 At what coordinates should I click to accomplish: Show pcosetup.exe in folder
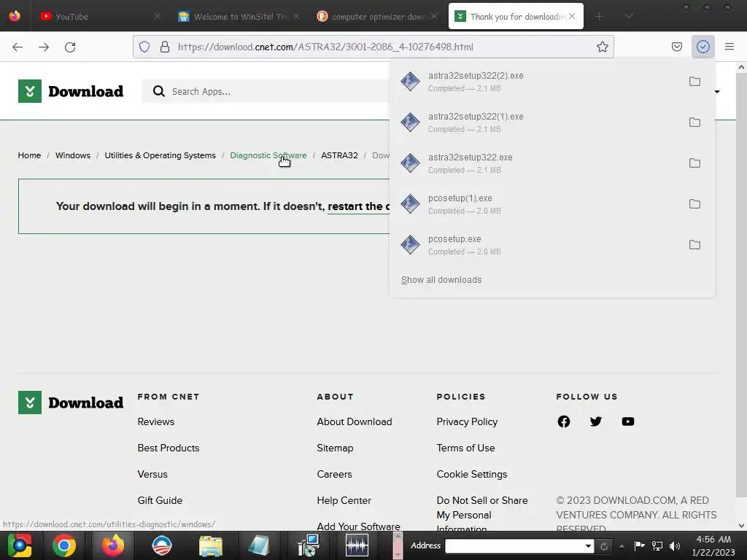tap(694, 245)
